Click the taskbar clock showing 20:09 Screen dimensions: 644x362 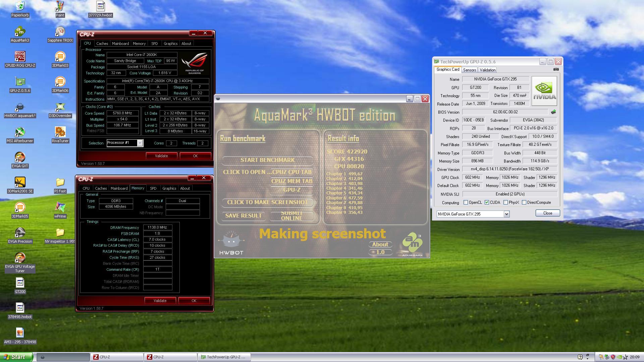pyautogui.click(x=634, y=357)
